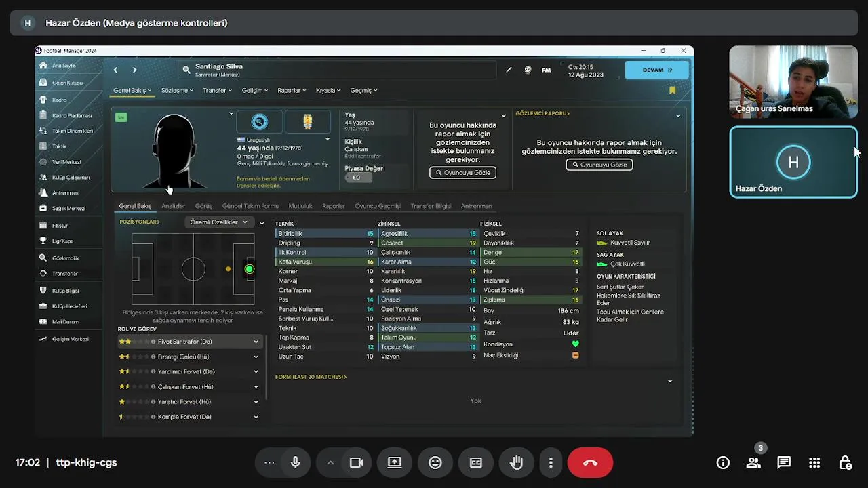This screenshot has width=868, height=488.
Task: Click the scouting magnifier badge on player card
Action: point(259,122)
